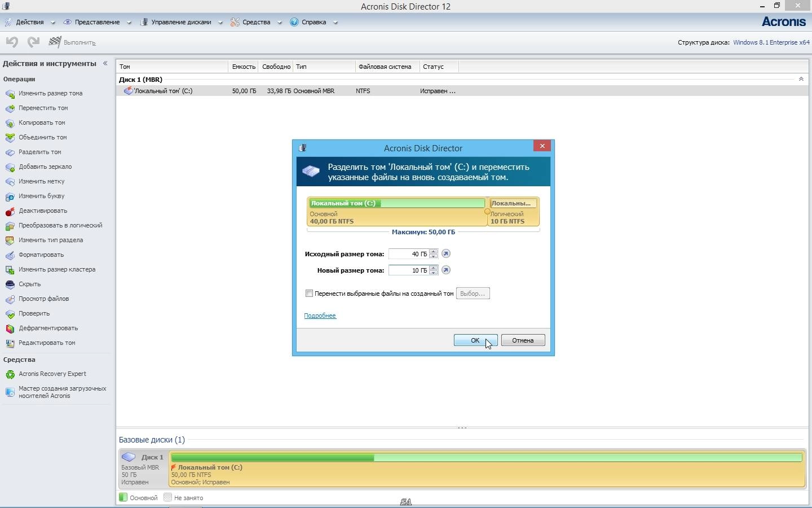812x508 pixels.
Task: Click the Изменить букву icon
Action: (10, 196)
